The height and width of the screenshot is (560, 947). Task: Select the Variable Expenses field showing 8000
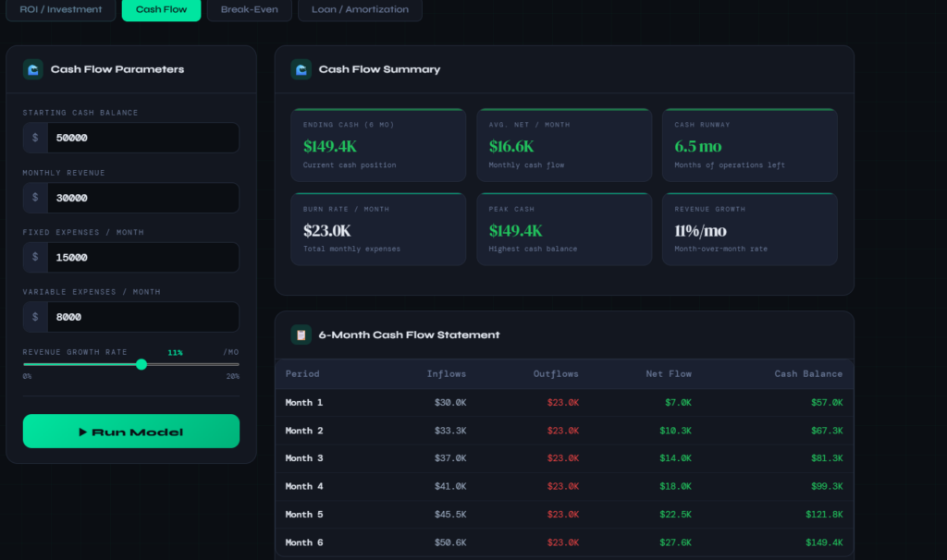pyautogui.click(x=143, y=317)
